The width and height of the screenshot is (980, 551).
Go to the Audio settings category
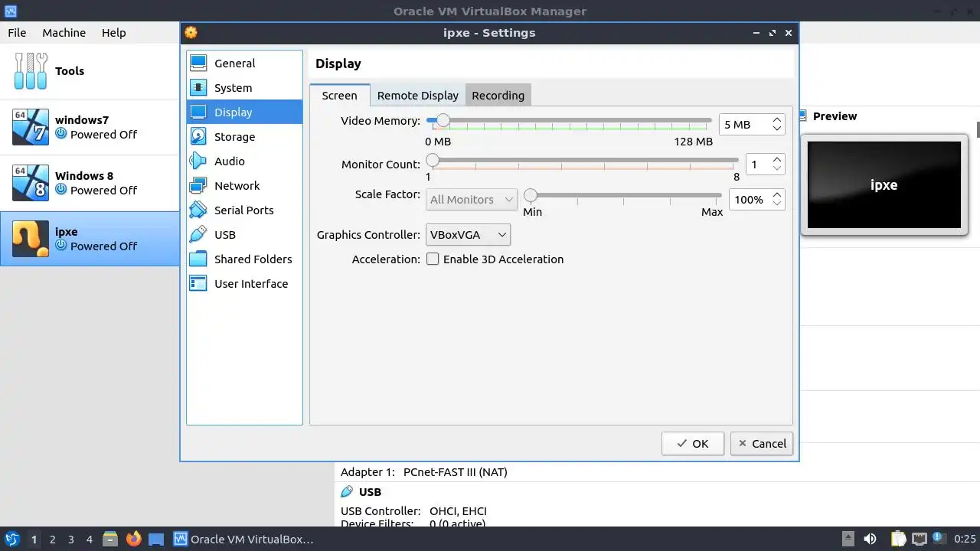pos(244,161)
